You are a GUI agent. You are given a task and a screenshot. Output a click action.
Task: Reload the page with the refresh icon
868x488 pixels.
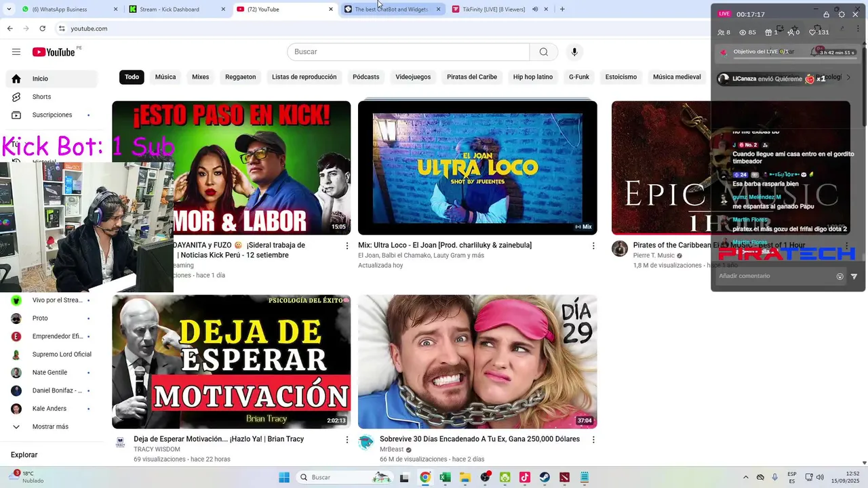[x=43, y=28]
